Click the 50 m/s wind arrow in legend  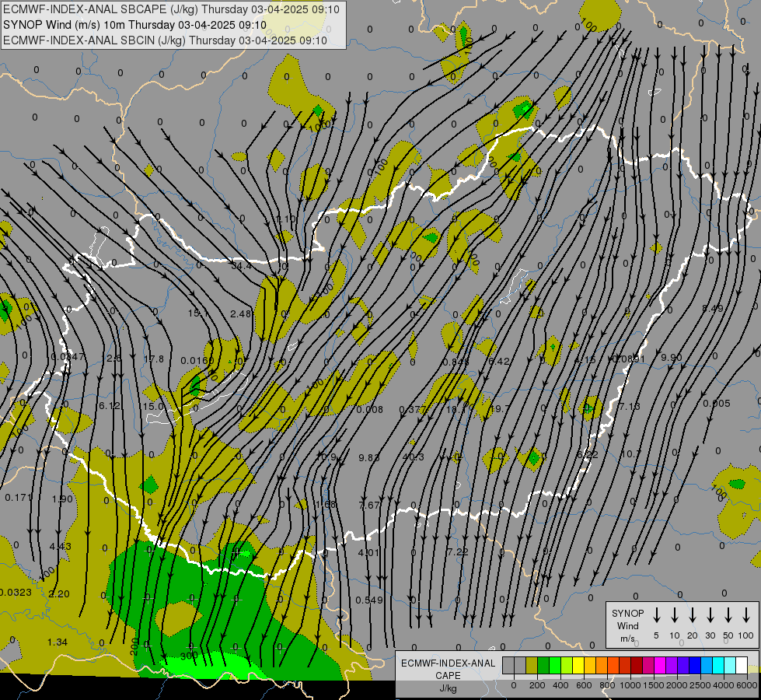pyautogui.click(x=728, y=614)
